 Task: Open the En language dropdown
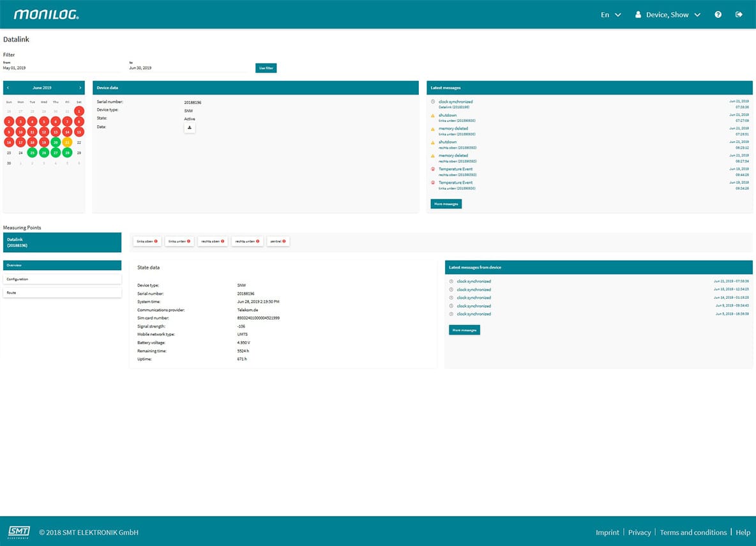[x=610, y=15]
